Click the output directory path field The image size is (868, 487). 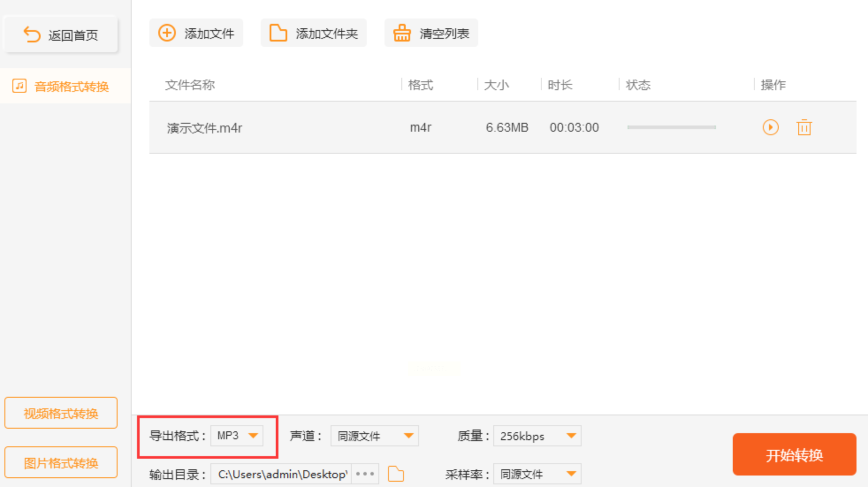(x=282, y=474)
